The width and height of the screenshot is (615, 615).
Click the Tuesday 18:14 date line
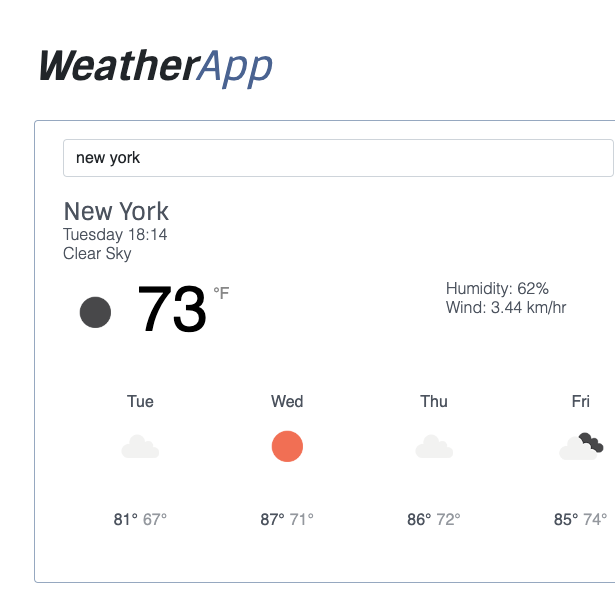[x=115, y=235]
